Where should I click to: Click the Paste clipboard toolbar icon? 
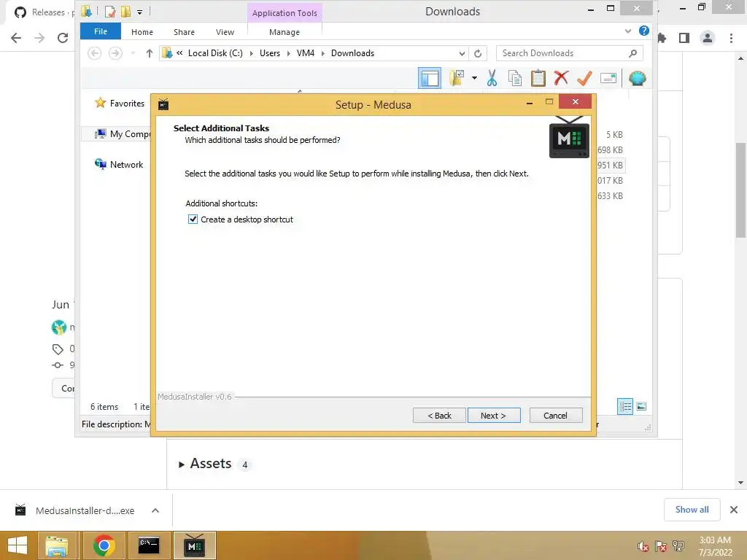click(538, 78)
